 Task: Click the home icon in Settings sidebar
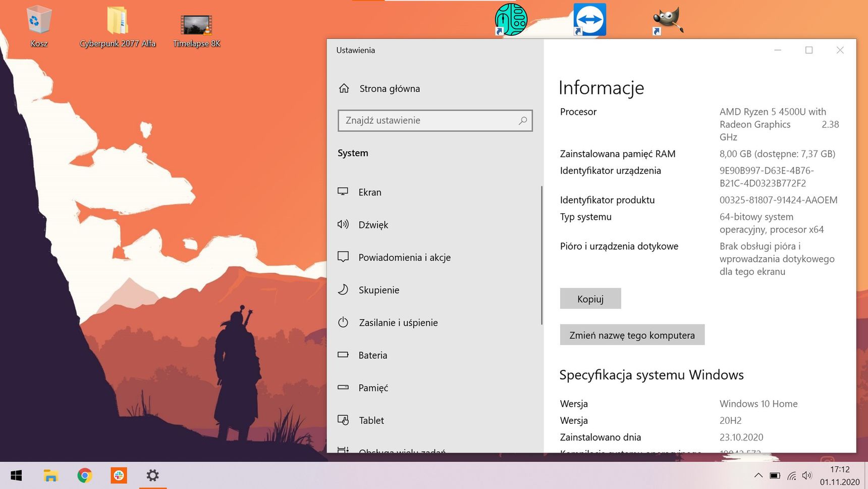tap(344, 88)
